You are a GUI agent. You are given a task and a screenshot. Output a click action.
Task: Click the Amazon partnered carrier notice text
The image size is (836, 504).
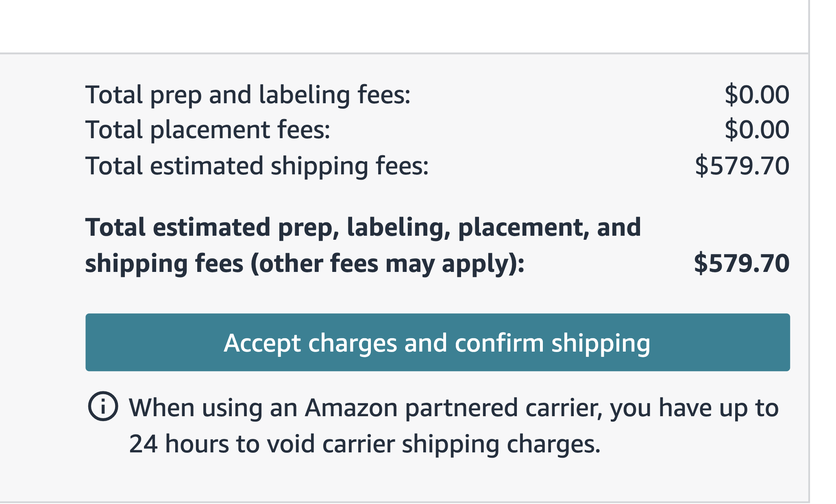coord(454,408)
